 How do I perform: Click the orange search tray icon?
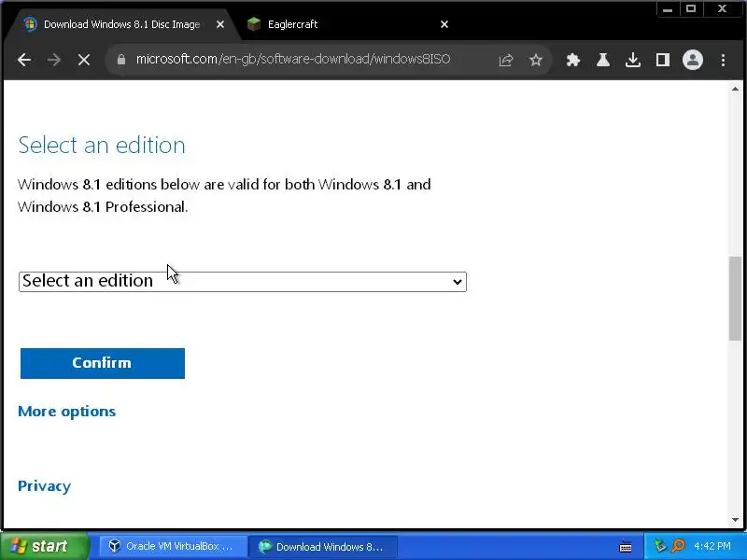[x=678, y=546]
